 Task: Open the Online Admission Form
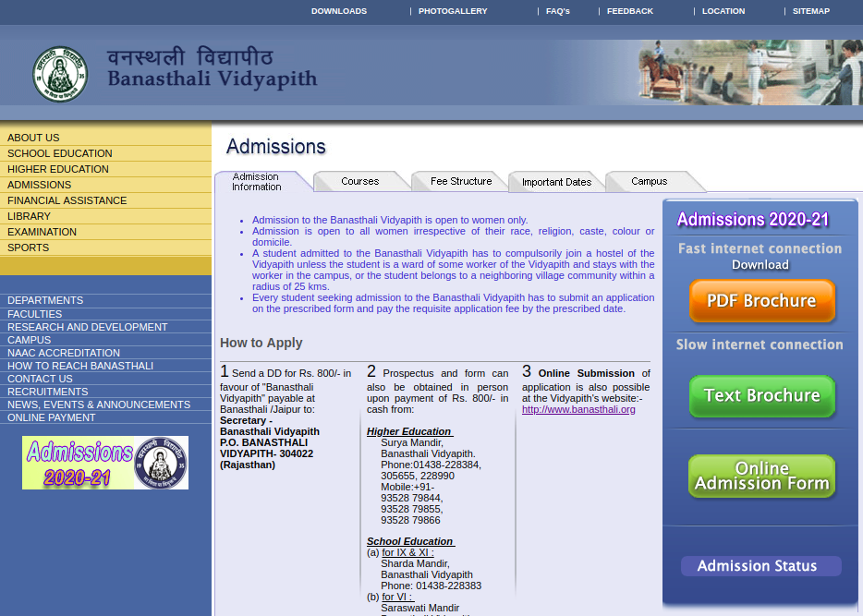coord(762,476)
